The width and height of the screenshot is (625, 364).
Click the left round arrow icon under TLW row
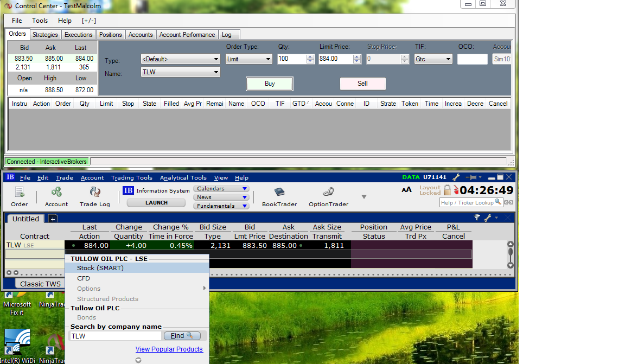[x=9, y=273]
